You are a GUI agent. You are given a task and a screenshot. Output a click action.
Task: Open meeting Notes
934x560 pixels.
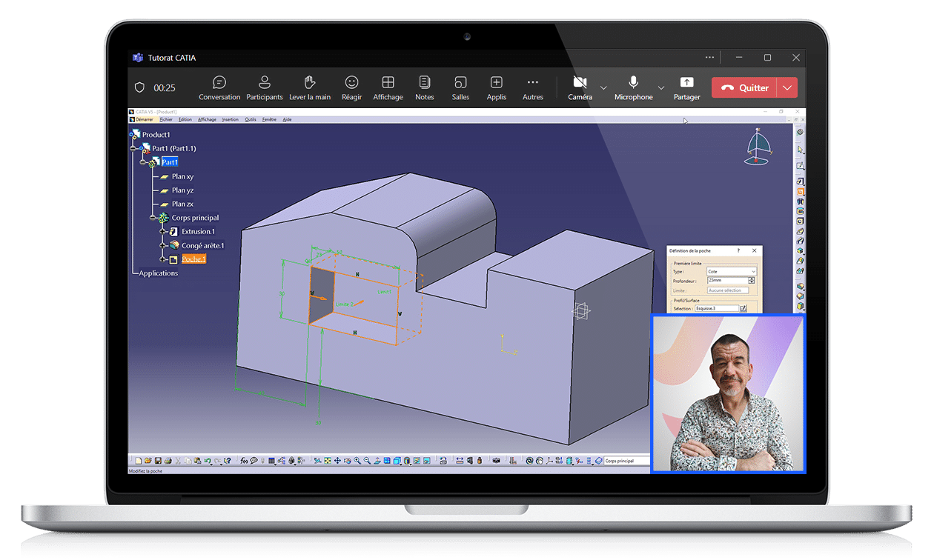[x=425, y=87]
